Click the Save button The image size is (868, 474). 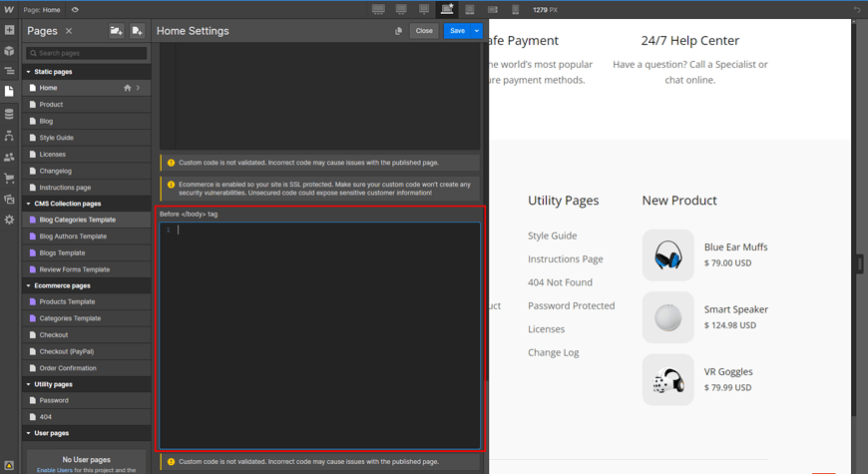(457, 31)
